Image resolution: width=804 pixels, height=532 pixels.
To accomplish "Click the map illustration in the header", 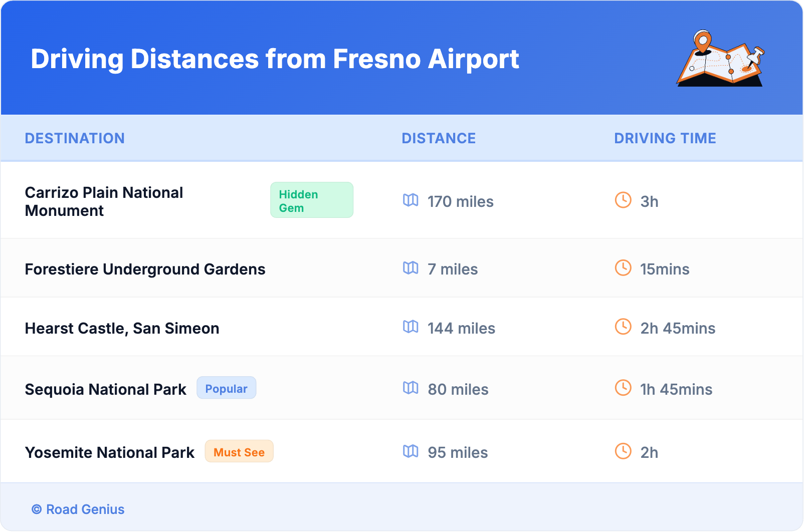I will [720, 59].
